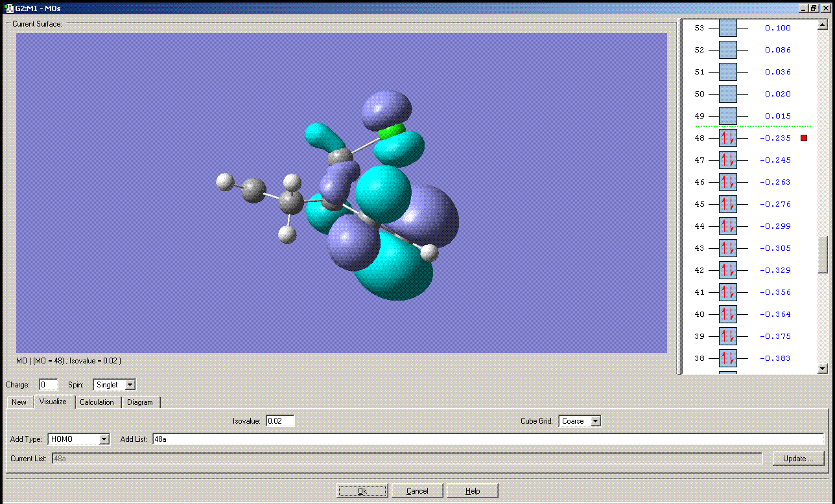This screenshot has height=504, width=835.
Task: Click the Add List input field
Action: (x=488, y=439)
